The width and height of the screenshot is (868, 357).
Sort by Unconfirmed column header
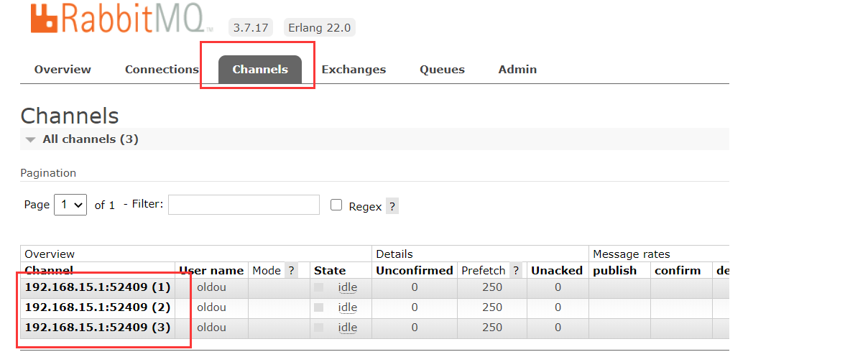(x=415, y=271)
